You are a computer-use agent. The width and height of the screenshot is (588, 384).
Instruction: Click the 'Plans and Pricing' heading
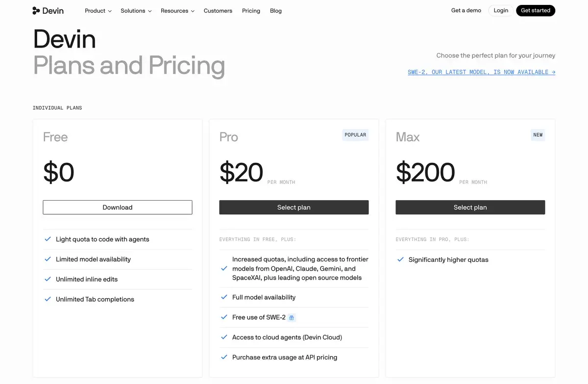coord(129,65)
